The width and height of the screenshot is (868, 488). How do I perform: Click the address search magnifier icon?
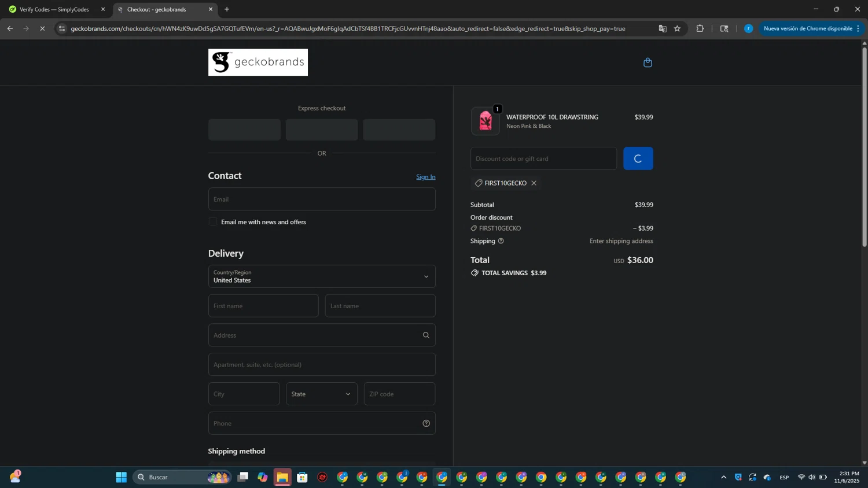pos(426,335)
